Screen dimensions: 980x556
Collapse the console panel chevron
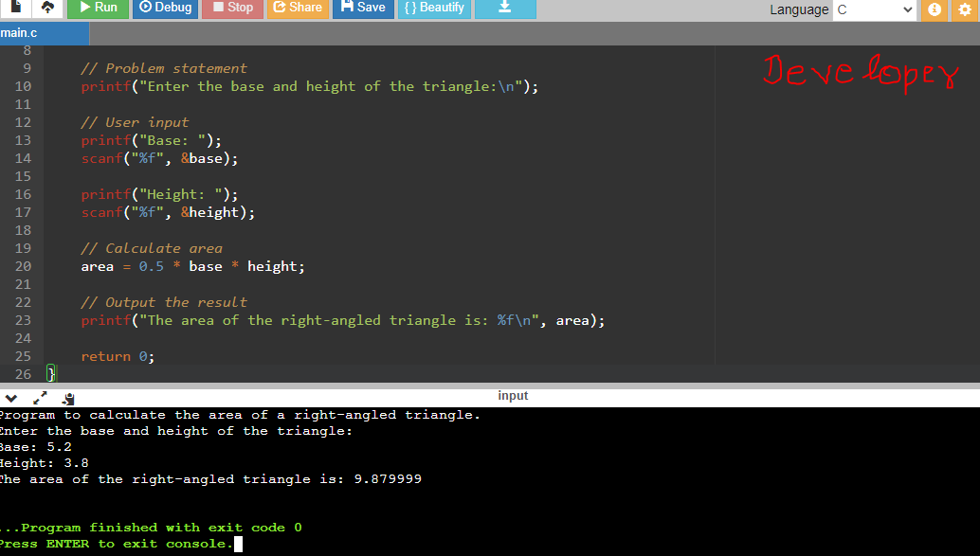(10, 399)
